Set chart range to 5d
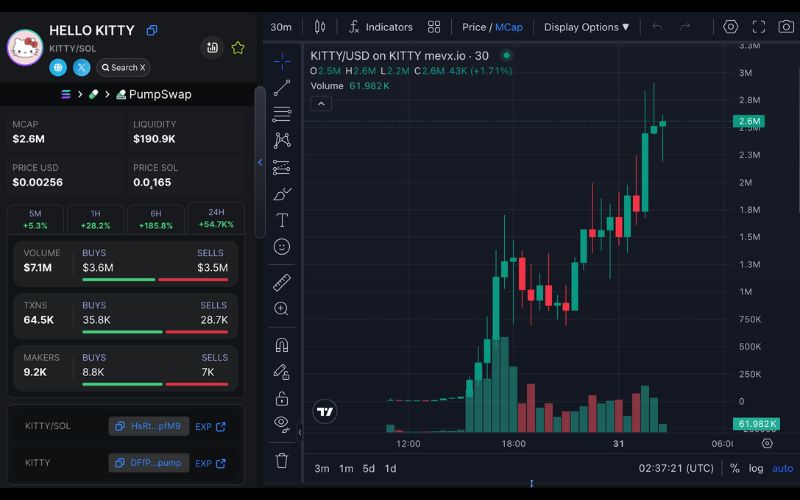800x500 pixels. 368,468
